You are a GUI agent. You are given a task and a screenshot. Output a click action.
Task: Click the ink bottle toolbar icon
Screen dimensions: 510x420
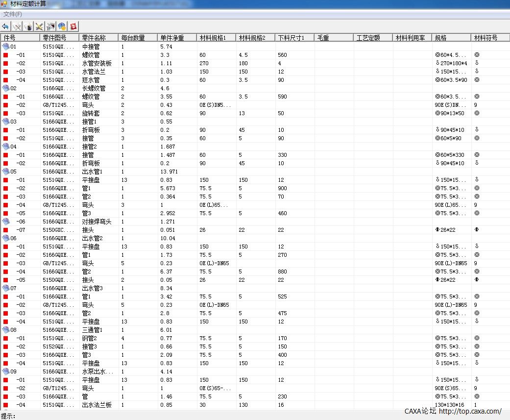[28, 26]
